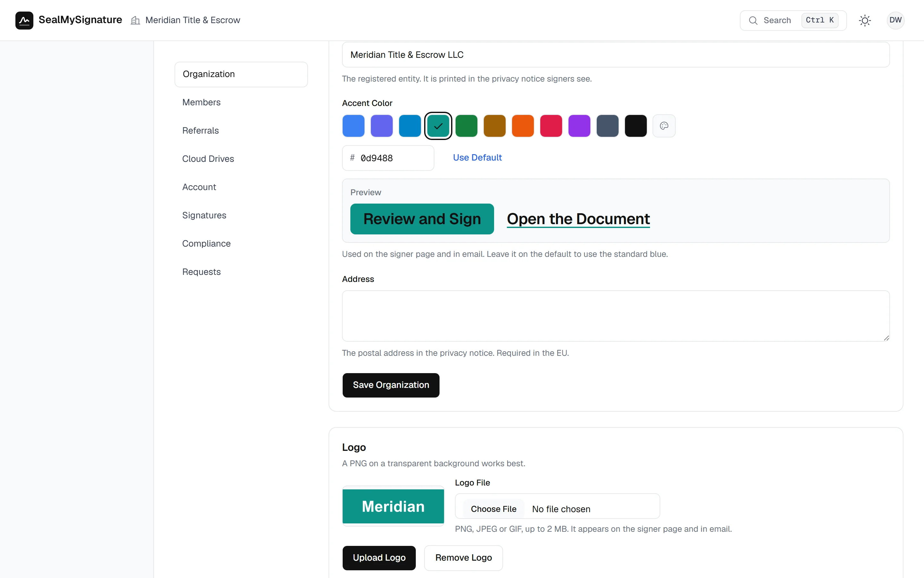Image resolution: width=924 pixels, height=578 pixels.
Task: Open the Organization settings section
Action: [241, 74]
